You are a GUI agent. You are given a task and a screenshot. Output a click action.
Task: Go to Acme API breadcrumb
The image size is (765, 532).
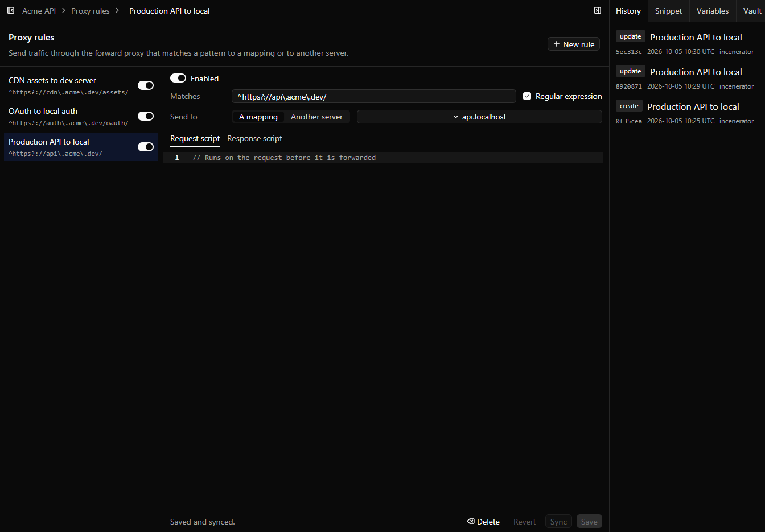pos(39,11)
